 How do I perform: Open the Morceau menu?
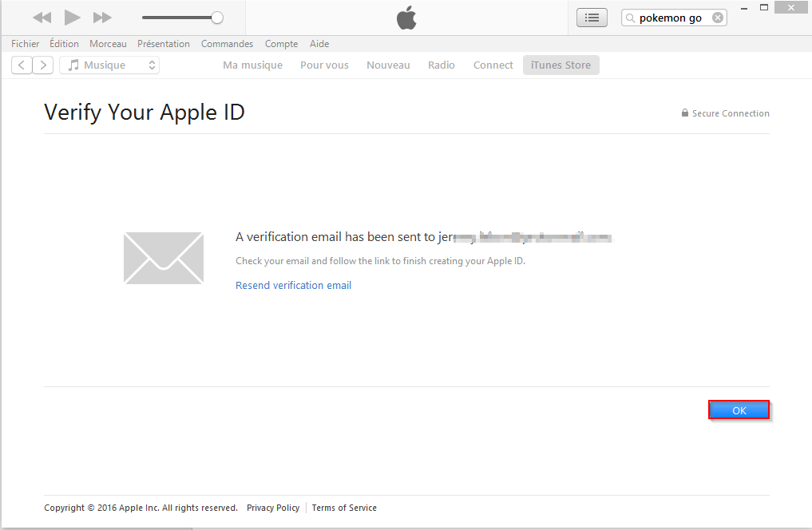point(108,44)
